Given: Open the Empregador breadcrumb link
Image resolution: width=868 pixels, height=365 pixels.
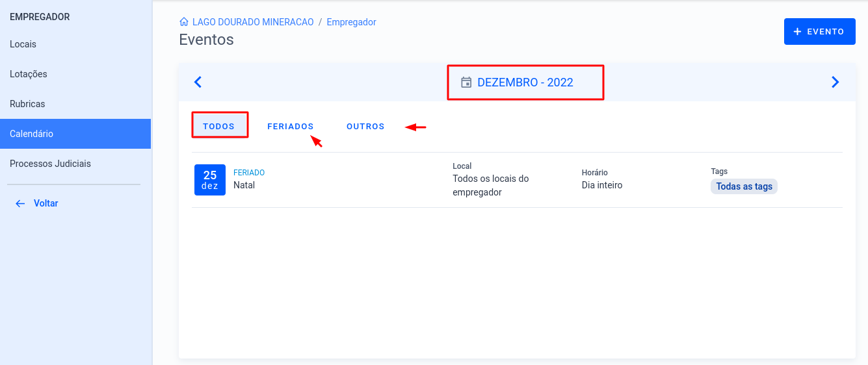Looking at the screenshot, I should click(x=352, y=22).
